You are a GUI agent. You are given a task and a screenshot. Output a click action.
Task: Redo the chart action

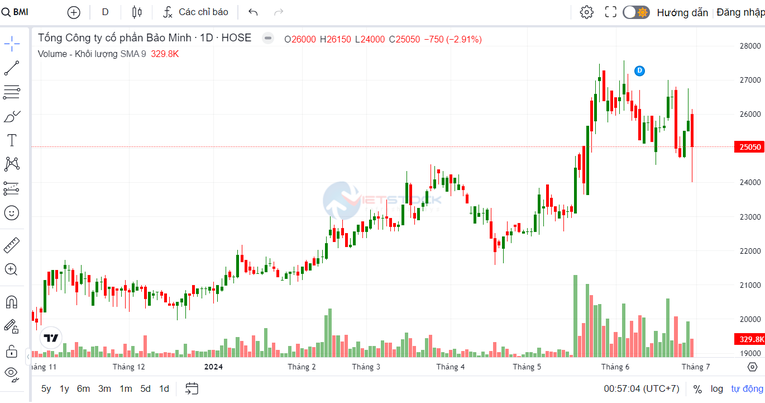tap(279, 12)
